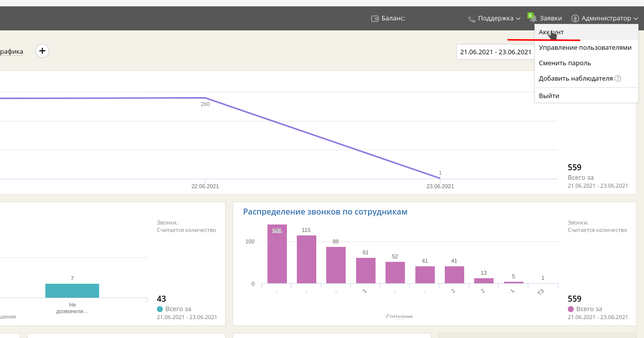This screenshot has width=644, height=338.
Task: Click the line chart point labeled 280
Action: pyautogui.click(x=205, y=98)
